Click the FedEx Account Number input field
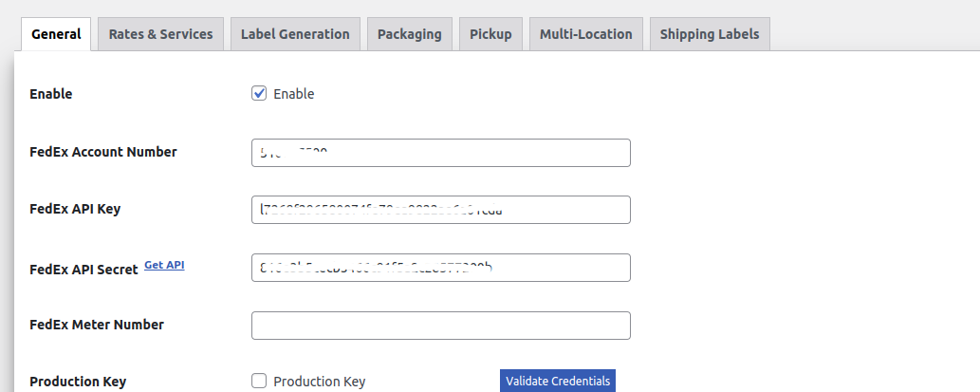980x392 pixels. pos(440,153)
